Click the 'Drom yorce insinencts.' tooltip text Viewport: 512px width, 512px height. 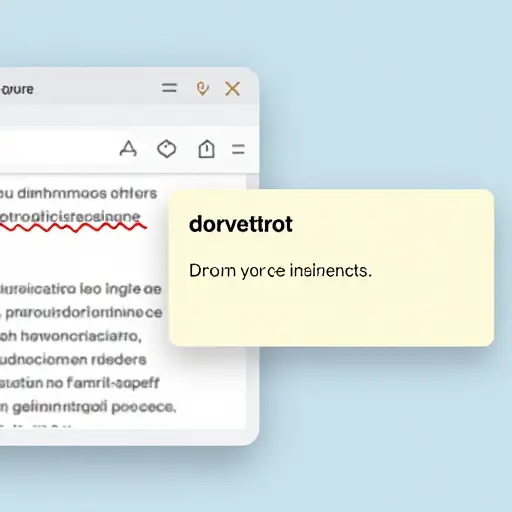coord(280,270)
